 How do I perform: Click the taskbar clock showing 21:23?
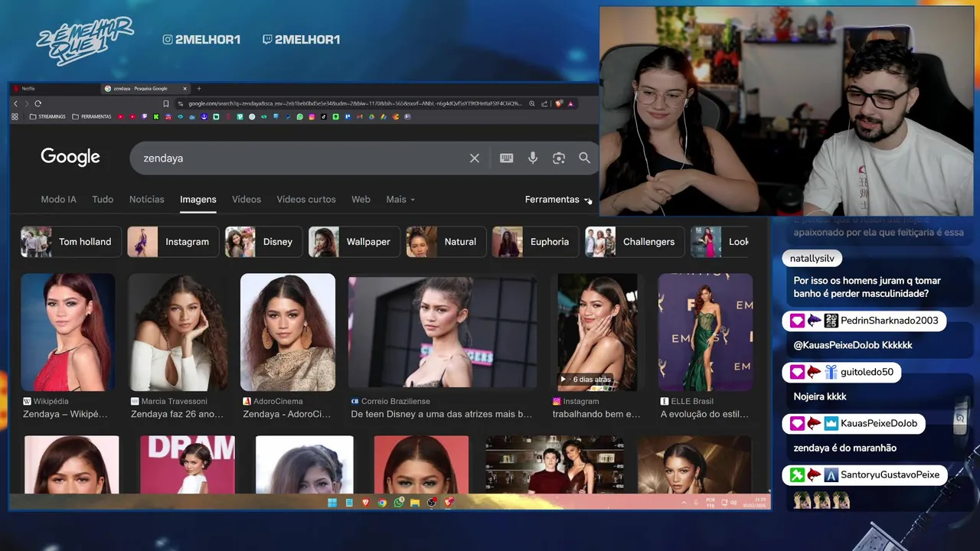[753, 503]
